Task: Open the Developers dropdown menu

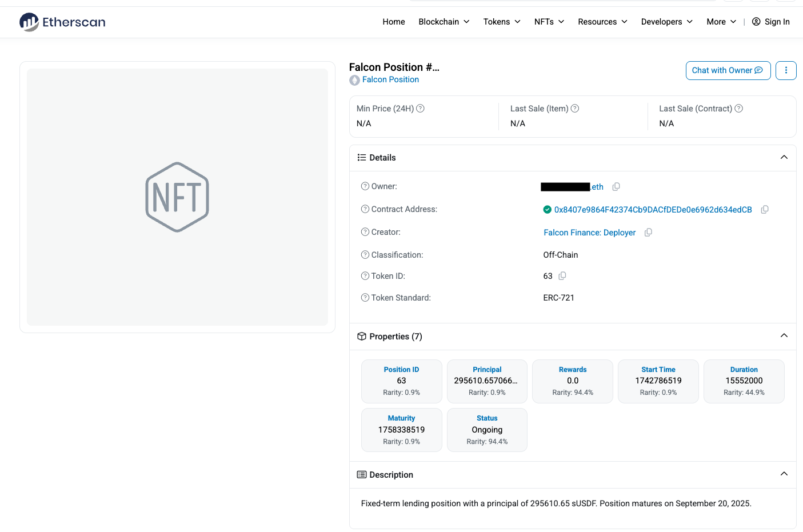Action: 667,22
